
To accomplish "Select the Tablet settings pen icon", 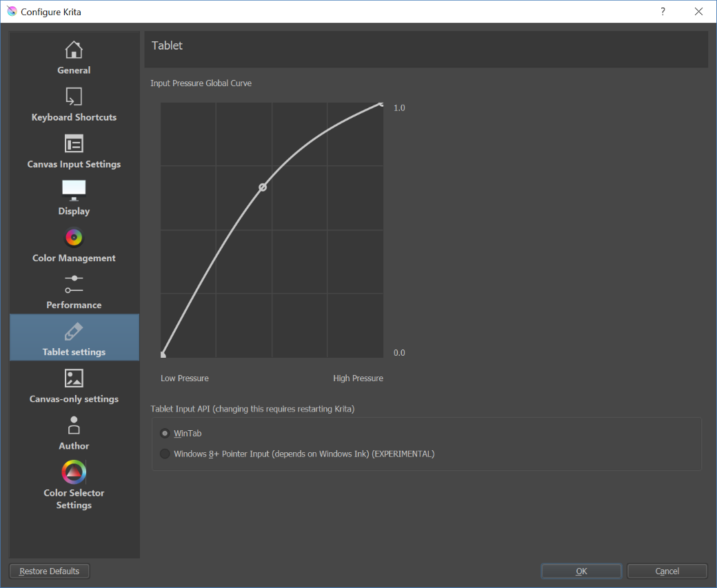I will click(74, 332).
